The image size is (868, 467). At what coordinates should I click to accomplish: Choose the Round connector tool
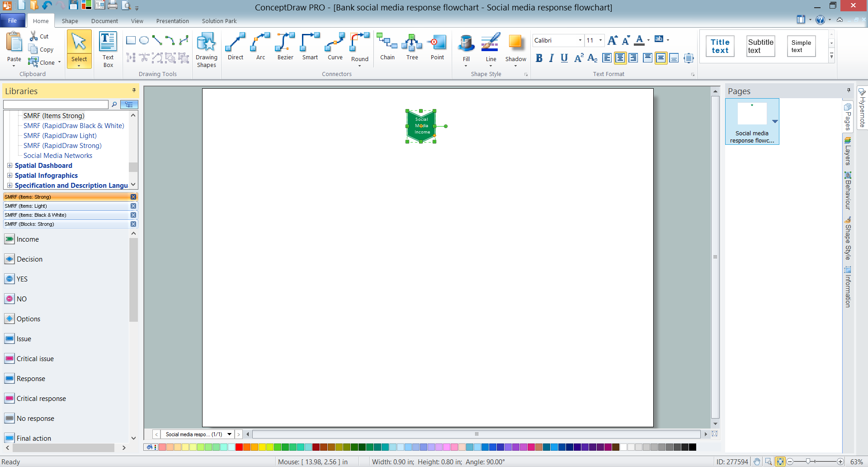click(x=360, y=49)
